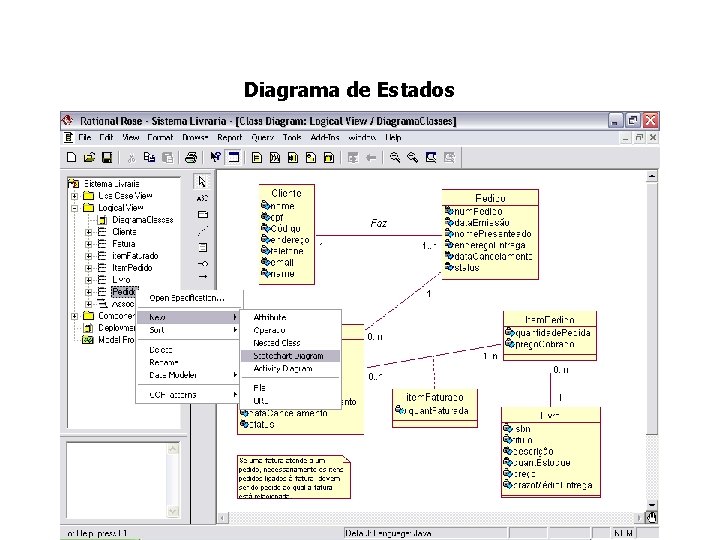Select the Model Properties tree item
The width and height of the screenshot is (720, 540).
coord(116,340)
